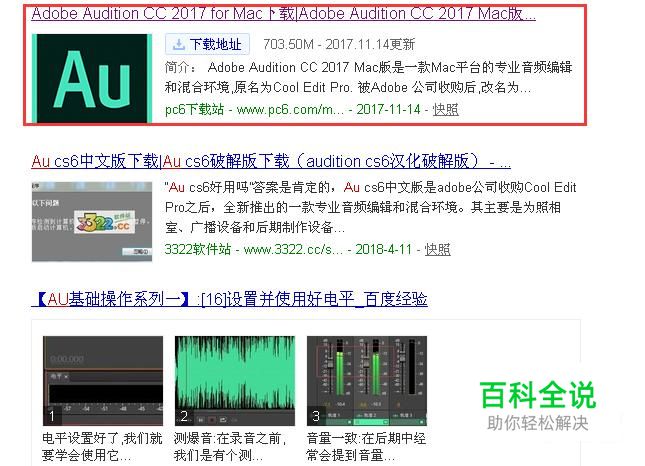Click the 703.50M - 2017.11.14更新 text
The image size is (645, 466).
coord(339,44)
